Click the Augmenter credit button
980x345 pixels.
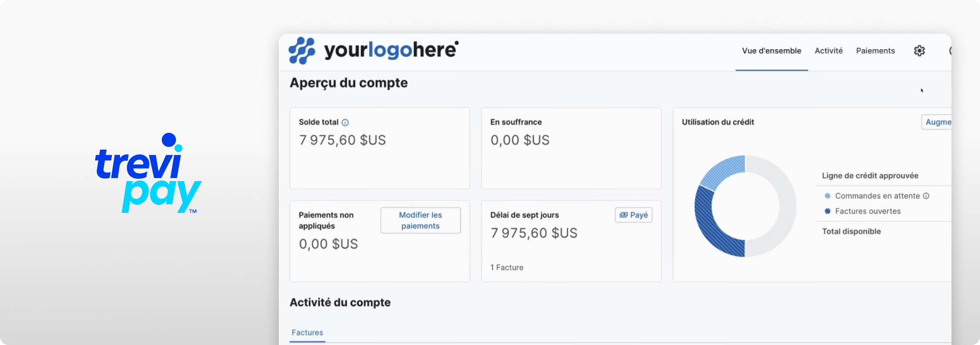coord(937,122)
